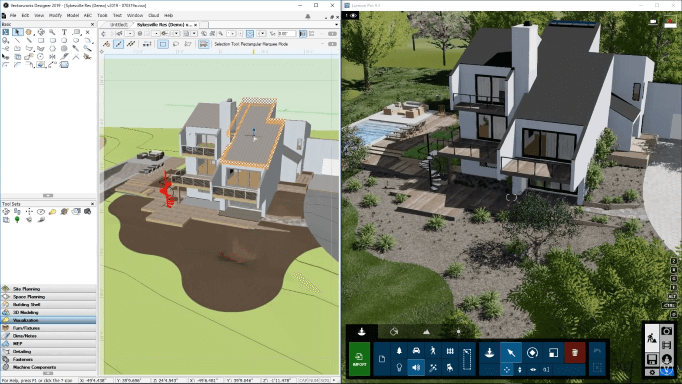The height and width of the screenshot is (384, 682).
Task: Click the Rotate object tool in Lumion
Action: tap(532, 353)
